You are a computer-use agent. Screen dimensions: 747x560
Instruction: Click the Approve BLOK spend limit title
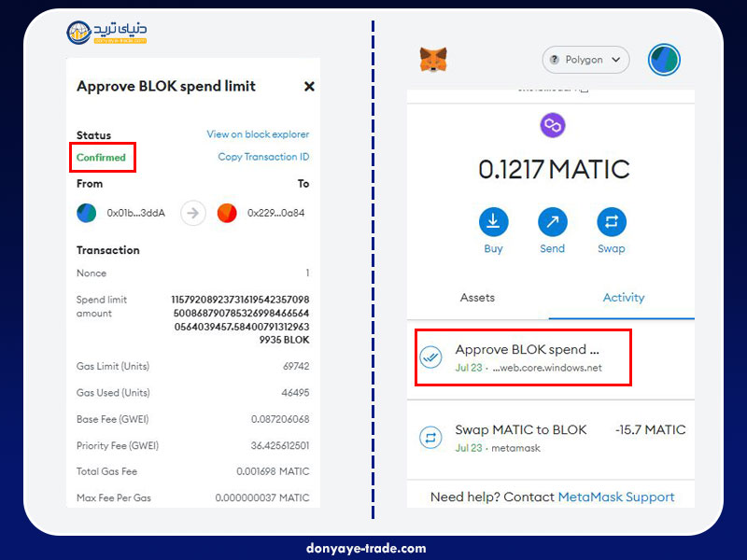pyautogui.click(x=166, y=86)
